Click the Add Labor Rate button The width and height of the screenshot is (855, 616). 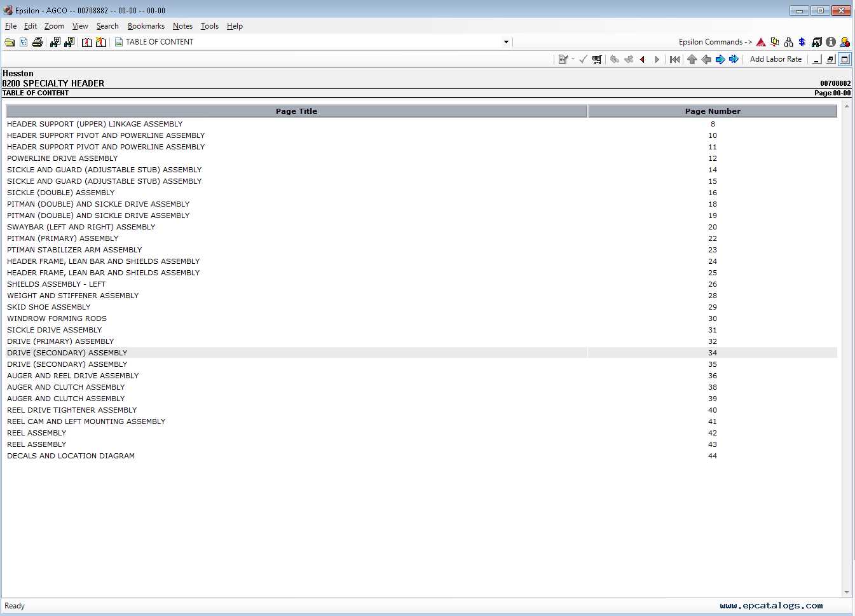[x=776, y=59]
